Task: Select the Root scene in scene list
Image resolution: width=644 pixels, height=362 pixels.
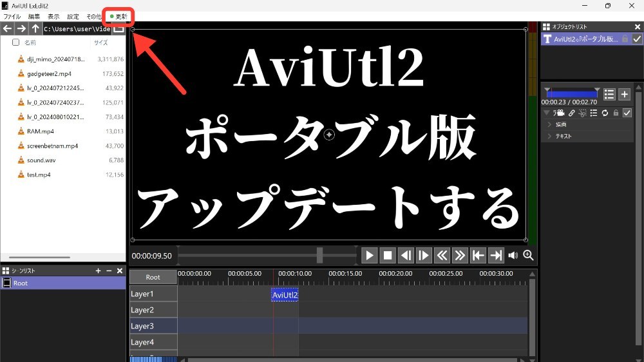Action: [x=63, y=283]
